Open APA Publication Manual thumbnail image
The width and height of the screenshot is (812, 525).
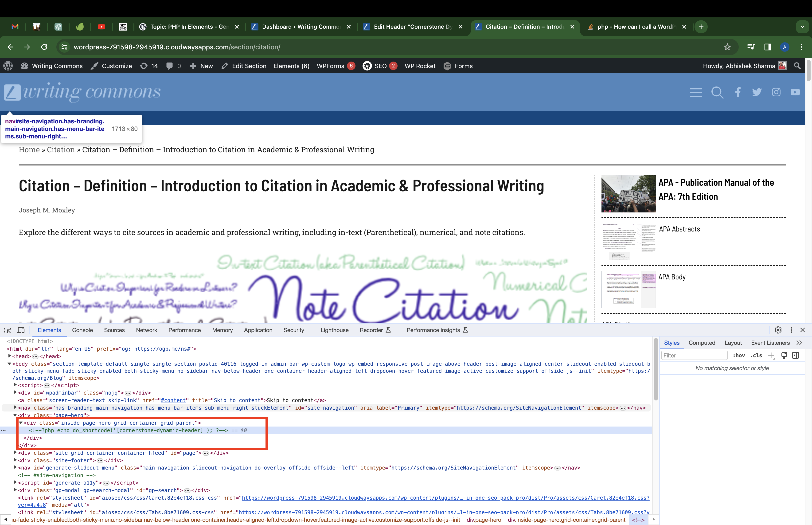pos(628,194)
